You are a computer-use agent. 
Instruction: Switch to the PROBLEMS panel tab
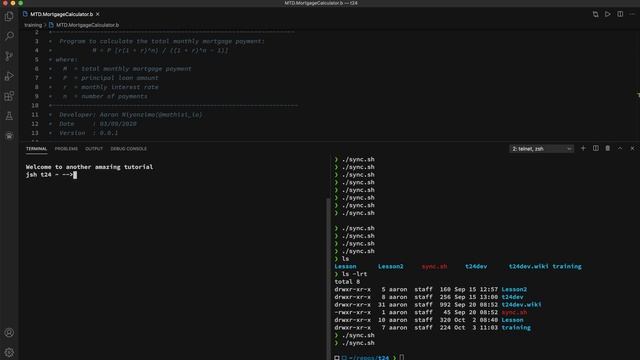click(x=66, y=149)
